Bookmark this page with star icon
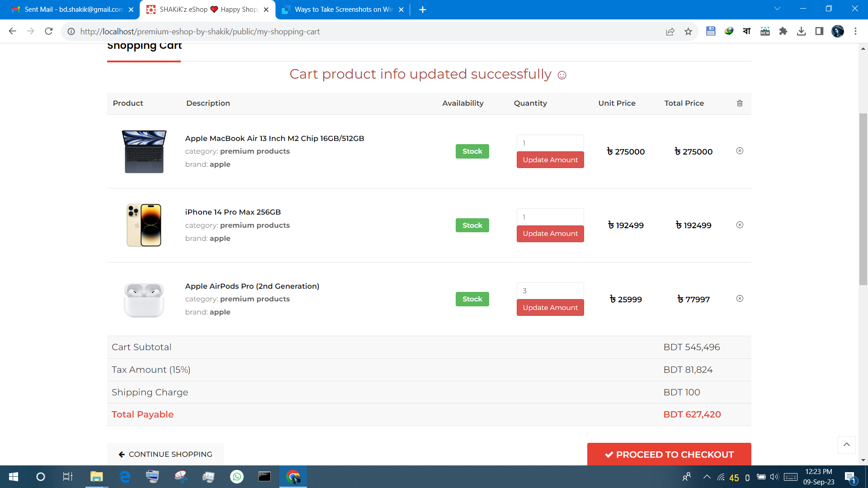868x488 pixels. pyautogui.click(x=688, y=32)
